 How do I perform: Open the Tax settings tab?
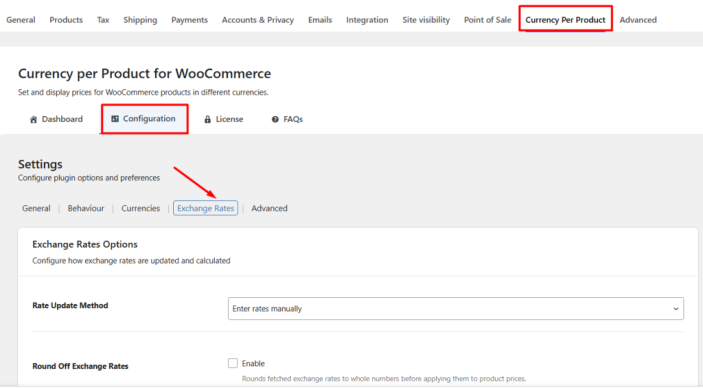103,20
